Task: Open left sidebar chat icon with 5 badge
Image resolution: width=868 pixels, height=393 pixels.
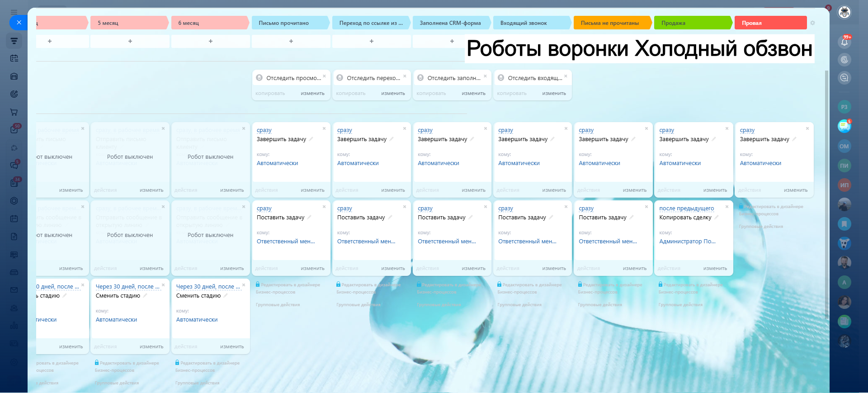Action: click(14, 166)
